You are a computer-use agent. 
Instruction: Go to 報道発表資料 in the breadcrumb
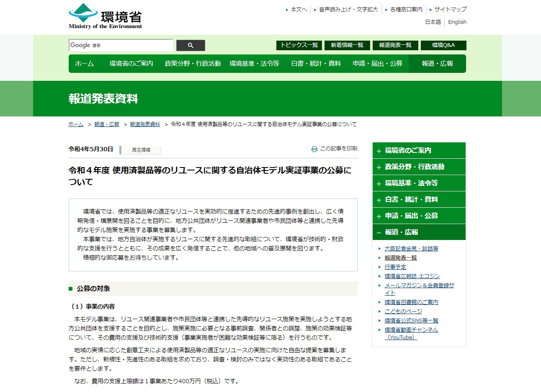145,124
